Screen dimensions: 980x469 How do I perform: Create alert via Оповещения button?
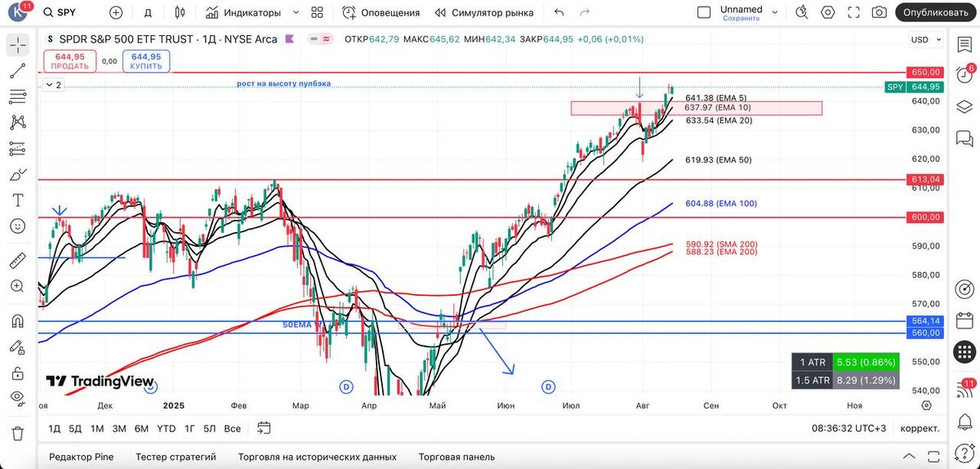[x=381, y=12]
